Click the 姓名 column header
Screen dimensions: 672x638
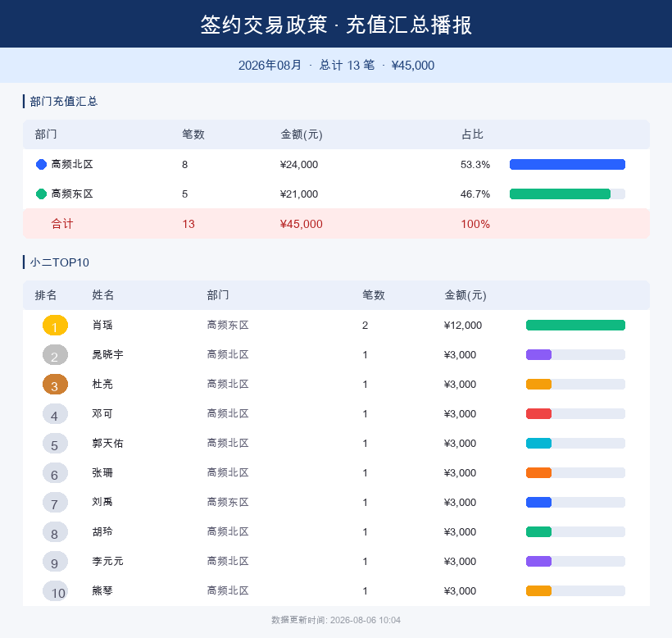click(103, 295)
